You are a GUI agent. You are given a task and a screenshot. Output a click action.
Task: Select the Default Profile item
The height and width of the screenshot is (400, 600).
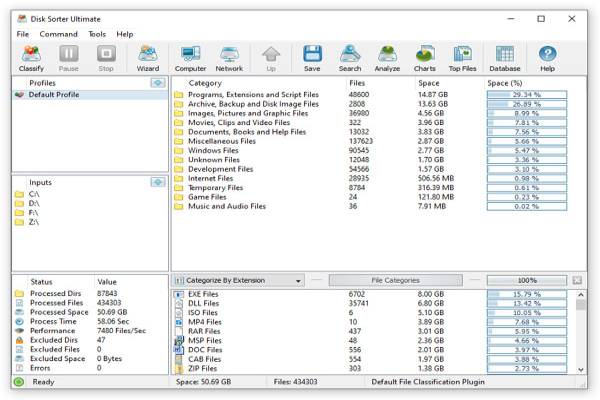54,95
